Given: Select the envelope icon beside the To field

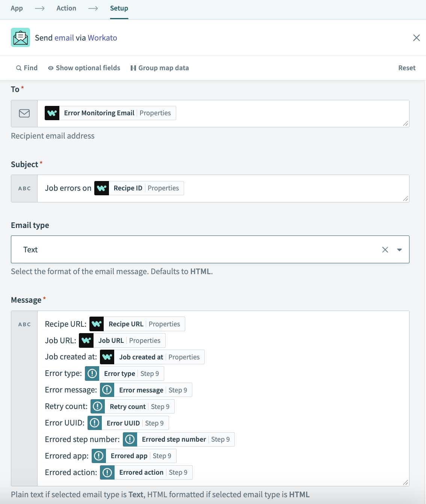Looking at the screenshot, I should pyautogui.click(x=24, y=113).
